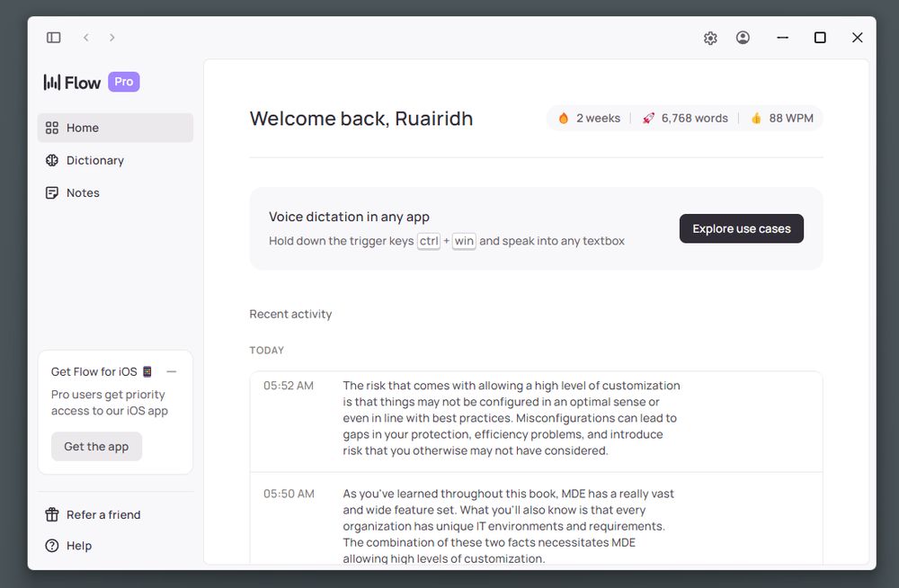Minimize the Flow window
The image size is (899, 588).
tap(783, 37)
